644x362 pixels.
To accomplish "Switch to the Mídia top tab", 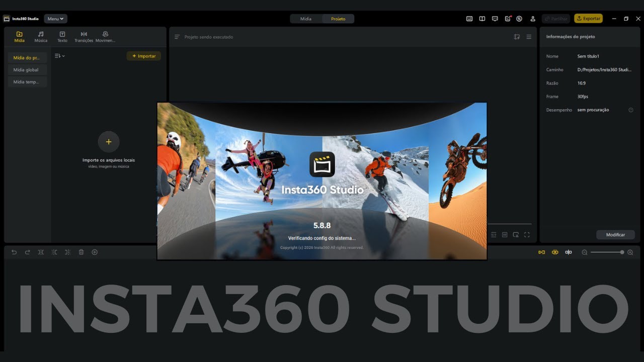I will click(306, 19).
